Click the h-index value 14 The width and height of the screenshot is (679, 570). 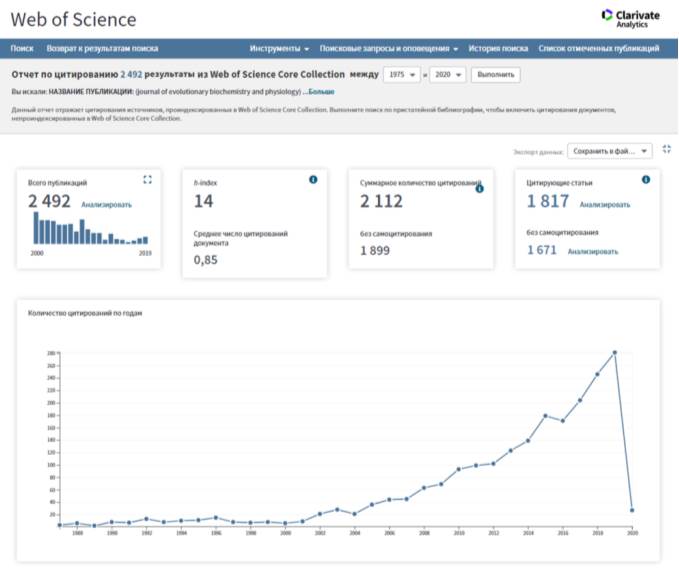pyautogui.click(x=204, y=201)
